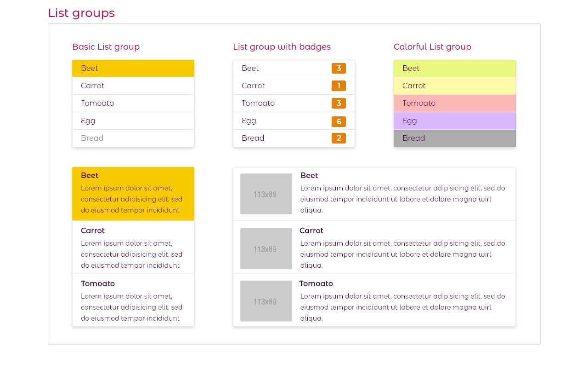Click Lorem ipsum text under left Carrot heading

pyautogui.click(x=131, y=254)
